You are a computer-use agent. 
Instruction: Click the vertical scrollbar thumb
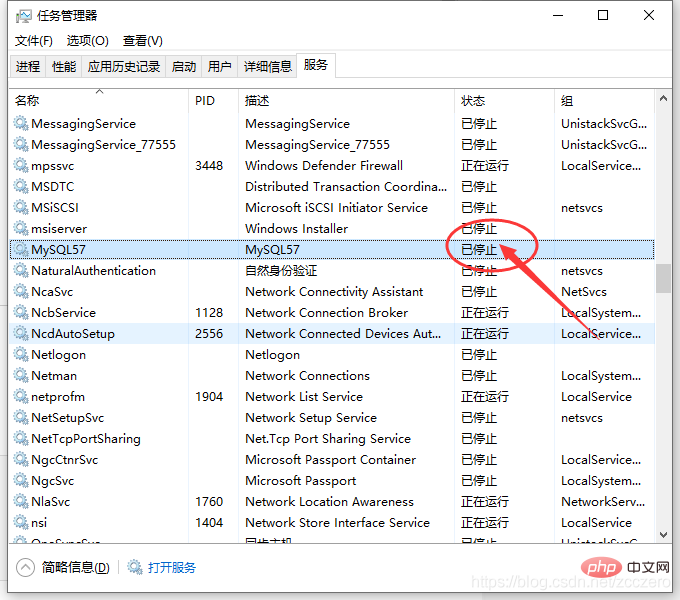pos(663,278)
